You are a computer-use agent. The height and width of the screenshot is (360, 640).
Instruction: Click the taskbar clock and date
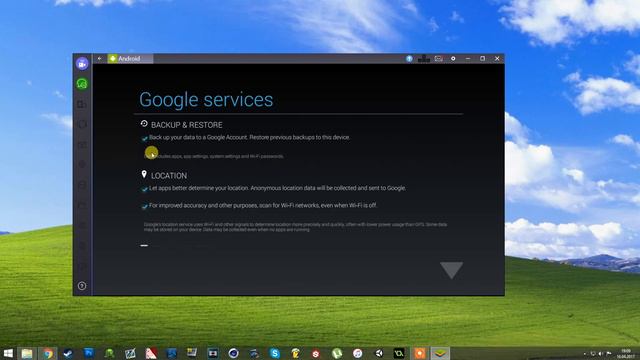(x=626, y=353)
